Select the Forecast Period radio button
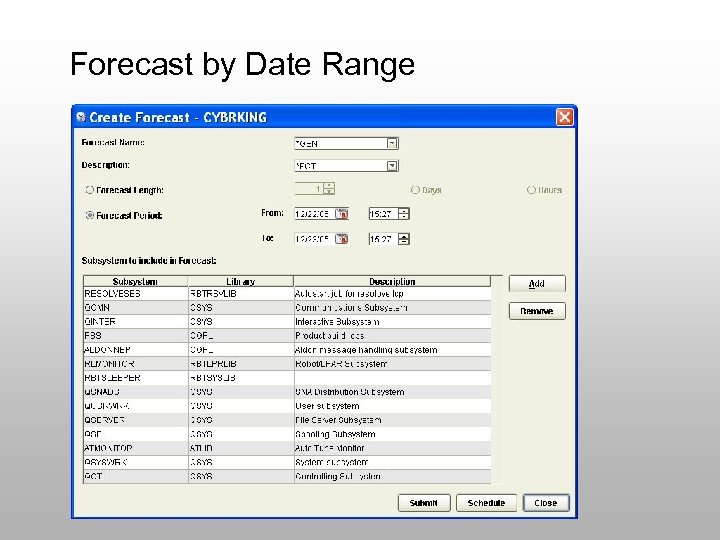The width and height of the screenshot is (720, 540). 90,215
